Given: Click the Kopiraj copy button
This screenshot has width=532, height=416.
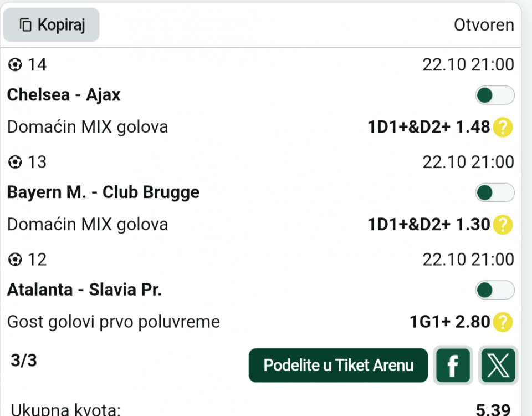Looking at the screenshot, I should click(52, 25).
